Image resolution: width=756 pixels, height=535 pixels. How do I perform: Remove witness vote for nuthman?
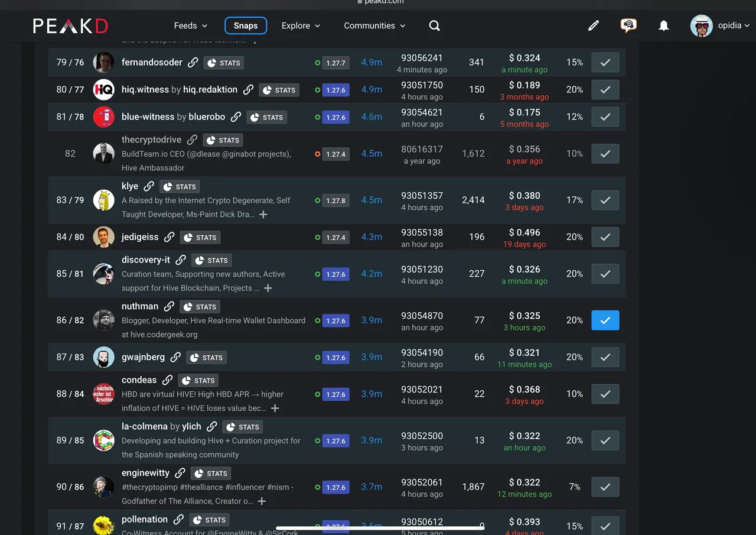[605, 320]
